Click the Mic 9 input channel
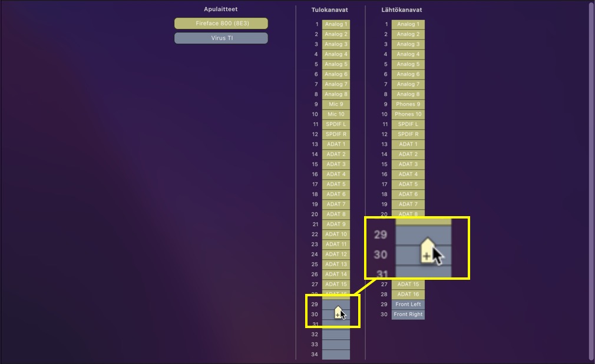The image size is (595, 364). coord(336,104)
